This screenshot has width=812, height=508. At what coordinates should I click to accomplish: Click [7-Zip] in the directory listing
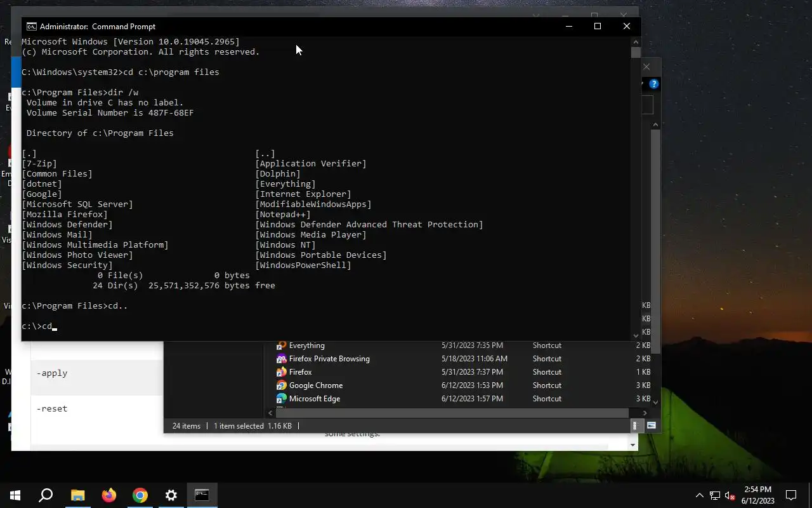click(x=39, y=164)
